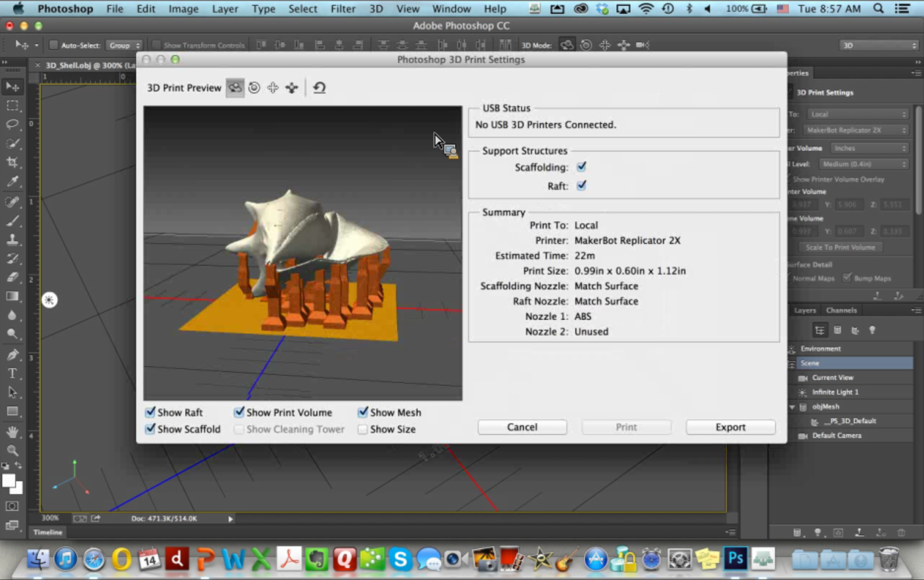Toggle the Show Mesh checkbox

tap(362, 412)
